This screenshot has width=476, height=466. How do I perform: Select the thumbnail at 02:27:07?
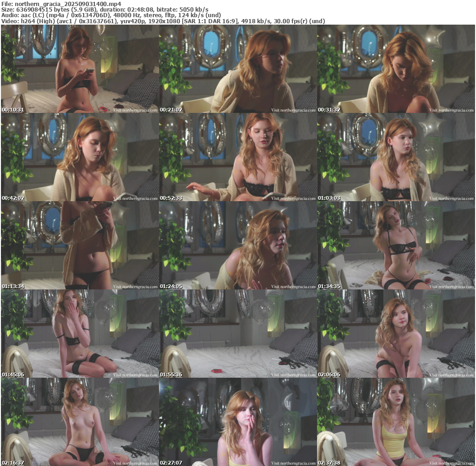pyautogui.click(x=238, y=422)
